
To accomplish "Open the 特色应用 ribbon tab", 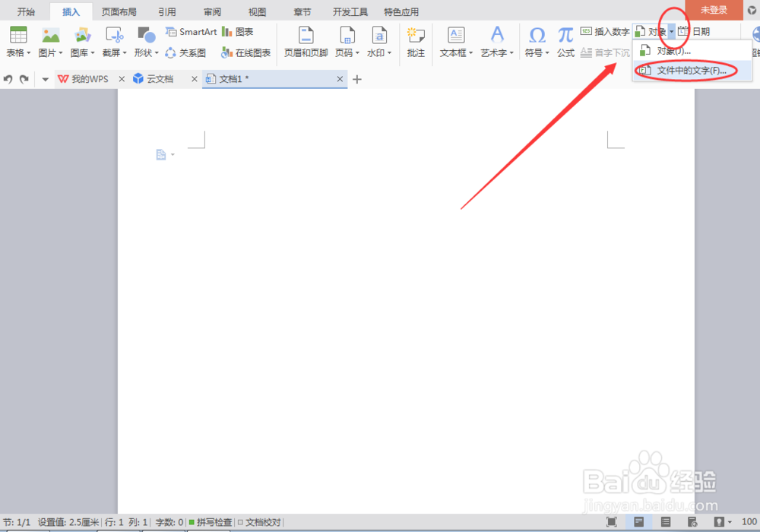I will [x=401, y=11].
